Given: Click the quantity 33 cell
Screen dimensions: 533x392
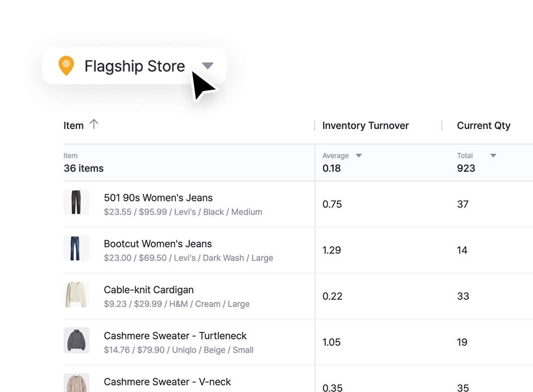Looking at the screenshot, I should pyautogui.click(x=463, y=296).
